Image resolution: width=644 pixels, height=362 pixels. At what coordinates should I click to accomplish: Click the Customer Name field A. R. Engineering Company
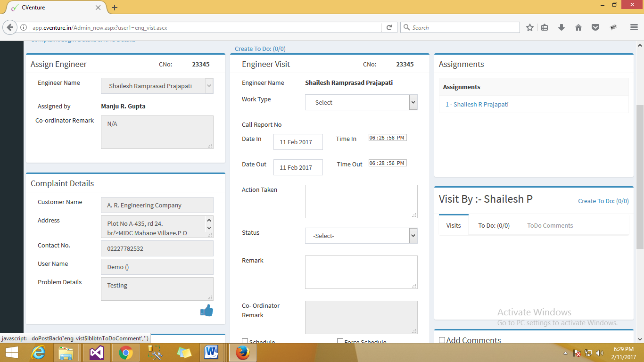tap(157, 205)
